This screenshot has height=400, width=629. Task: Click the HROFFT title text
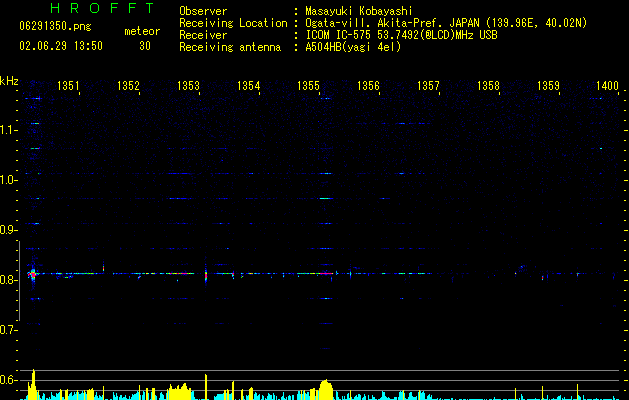click(x=103, y=8)
